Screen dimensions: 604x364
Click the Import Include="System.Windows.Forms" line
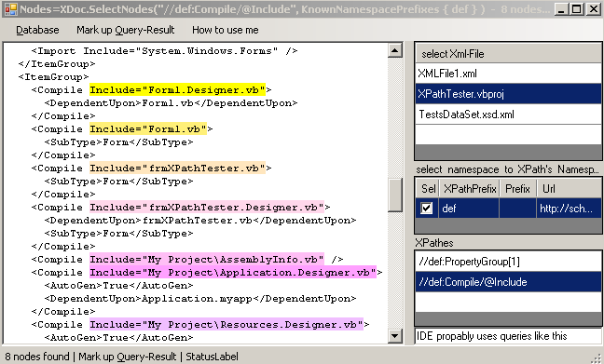[x=164, y=51]
